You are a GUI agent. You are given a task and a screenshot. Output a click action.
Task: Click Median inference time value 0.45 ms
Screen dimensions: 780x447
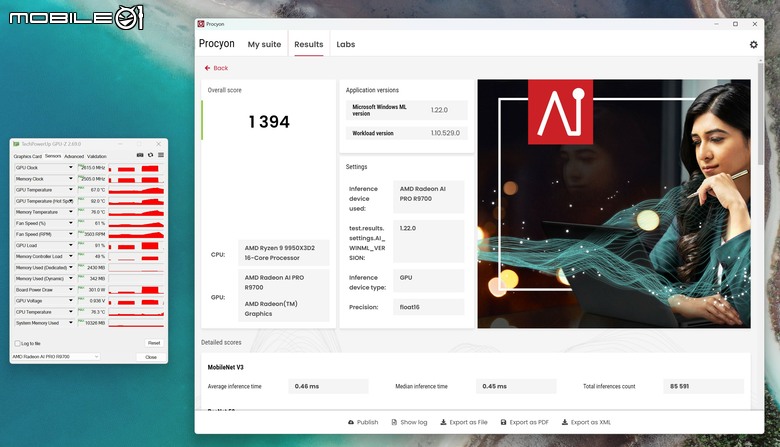coord(516,386)
